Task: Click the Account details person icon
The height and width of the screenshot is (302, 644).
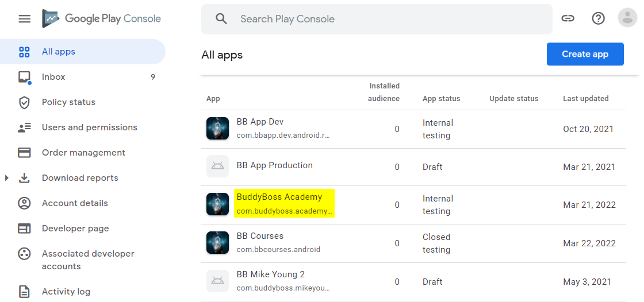Action: tap(24, 203)
